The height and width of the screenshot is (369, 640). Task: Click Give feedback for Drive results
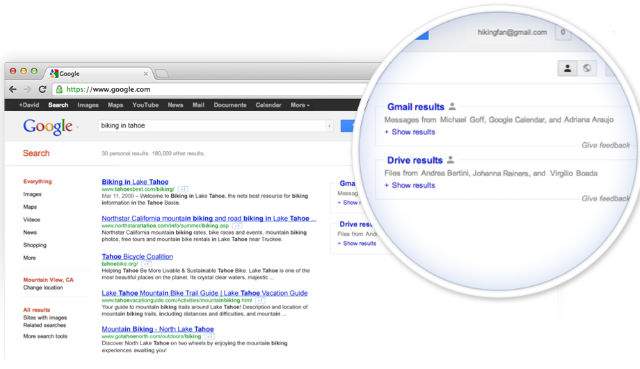point(606,198)
